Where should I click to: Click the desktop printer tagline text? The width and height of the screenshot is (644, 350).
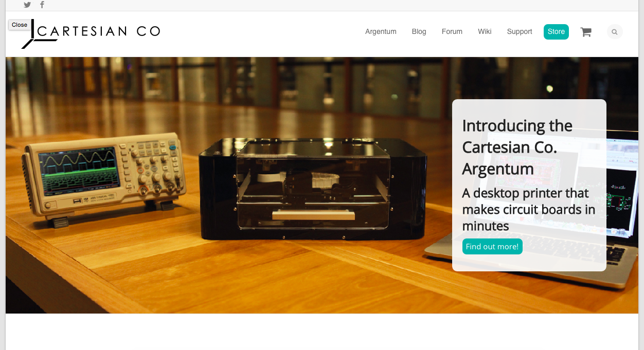point(528,209)
